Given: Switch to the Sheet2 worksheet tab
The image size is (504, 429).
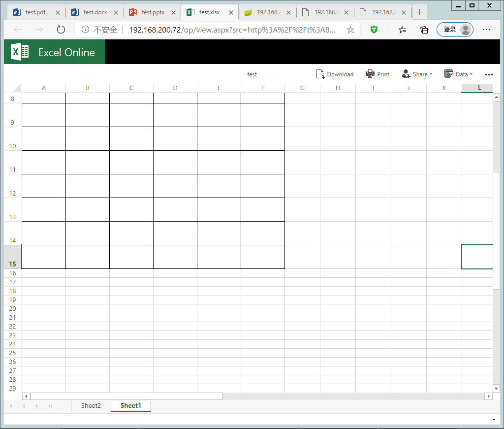Looking at the screenshot, I should click(x=91, y=405).
